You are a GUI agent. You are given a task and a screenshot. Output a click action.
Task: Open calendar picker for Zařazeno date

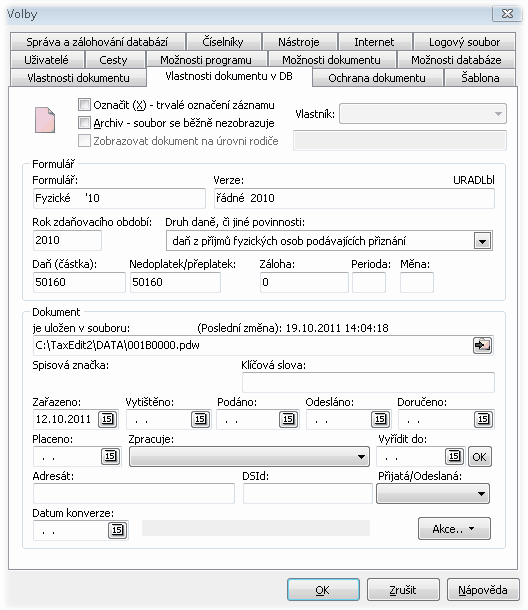(107, 419)
